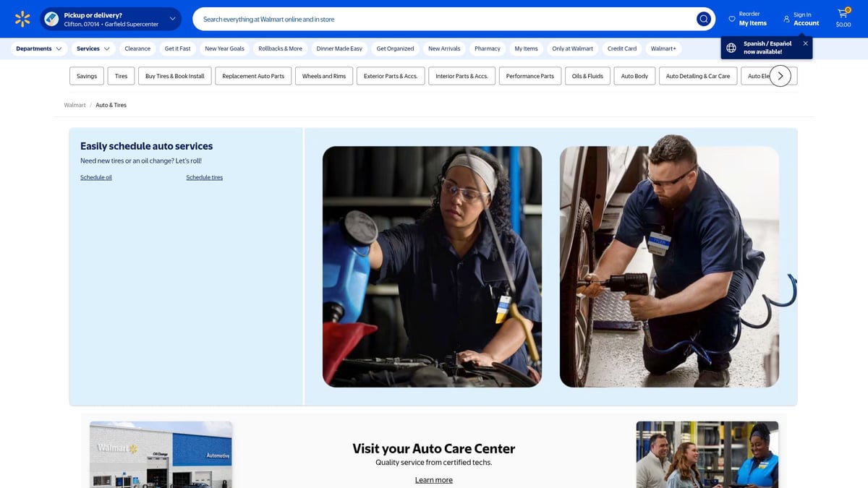The image size is (868, 488).
Task: Click the globe icon on the Spanish banner
Action: pos(730,47)
